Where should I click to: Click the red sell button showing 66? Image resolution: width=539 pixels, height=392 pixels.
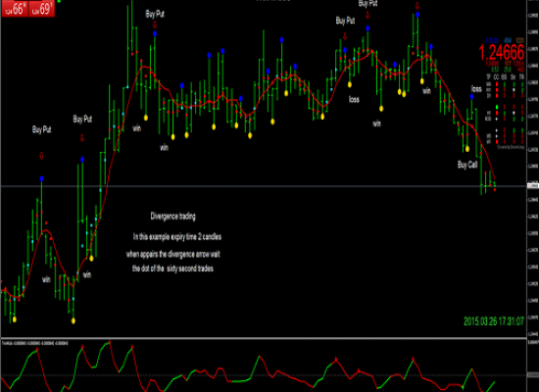point(15,8)
